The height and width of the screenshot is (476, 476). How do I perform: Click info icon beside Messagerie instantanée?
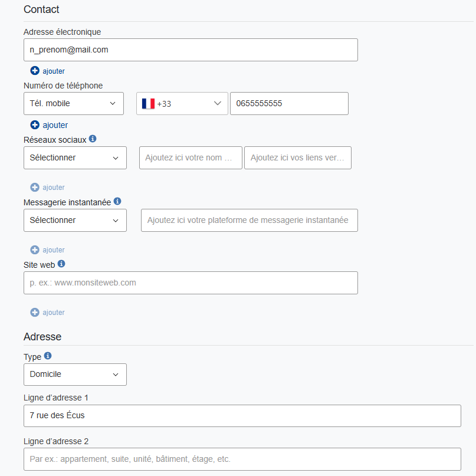[117, 202]
